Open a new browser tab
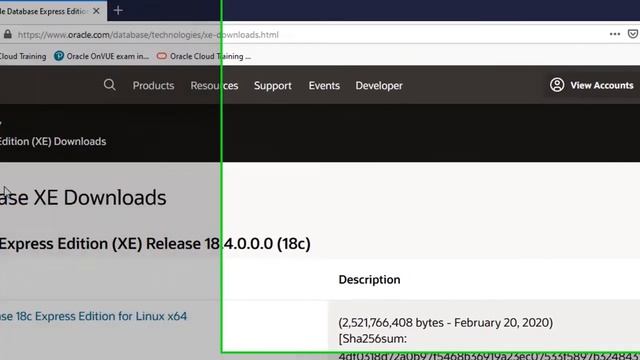Viewport: 640px width, 360px height. (x=118, y=11)
